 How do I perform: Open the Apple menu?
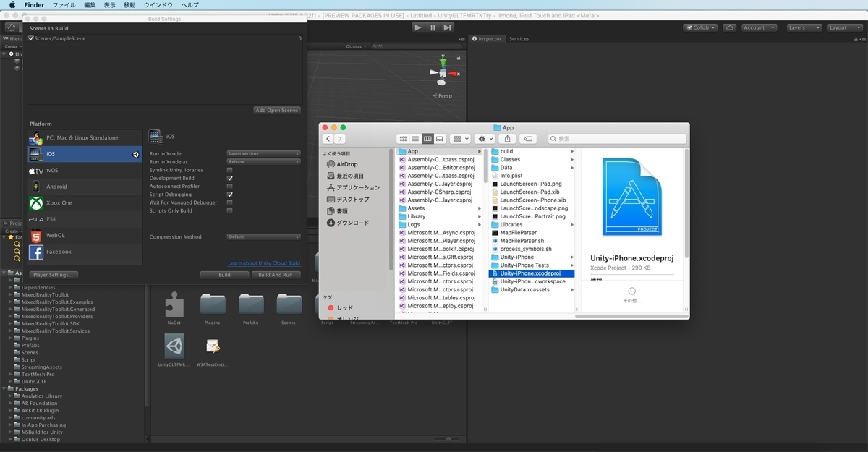[x=12, y=5]
